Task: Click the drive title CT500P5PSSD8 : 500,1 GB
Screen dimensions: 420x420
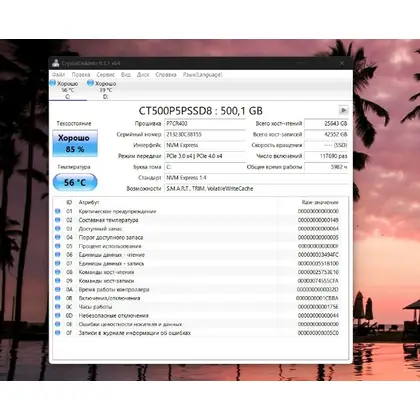Action: pyautogui.click(x=201, y=111)
